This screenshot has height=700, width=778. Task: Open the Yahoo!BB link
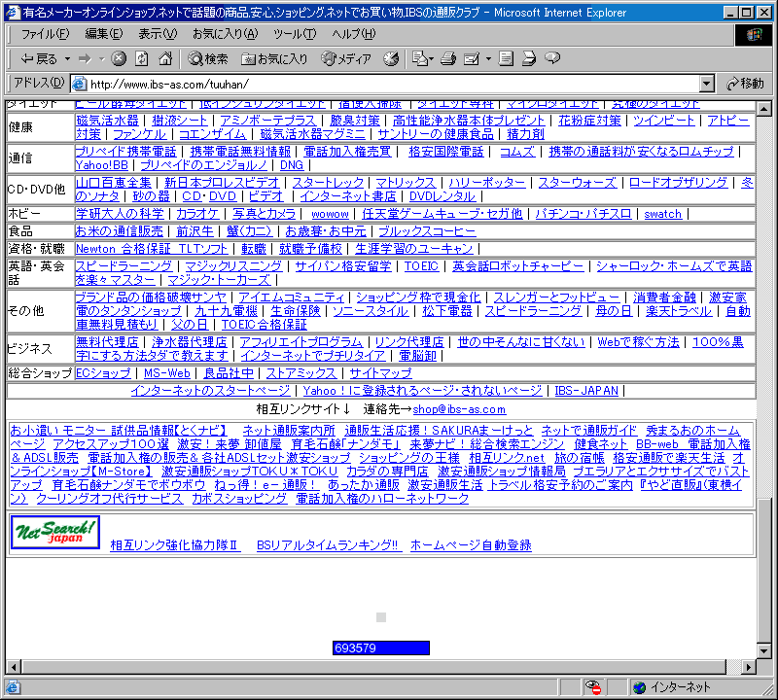[102, 165]
